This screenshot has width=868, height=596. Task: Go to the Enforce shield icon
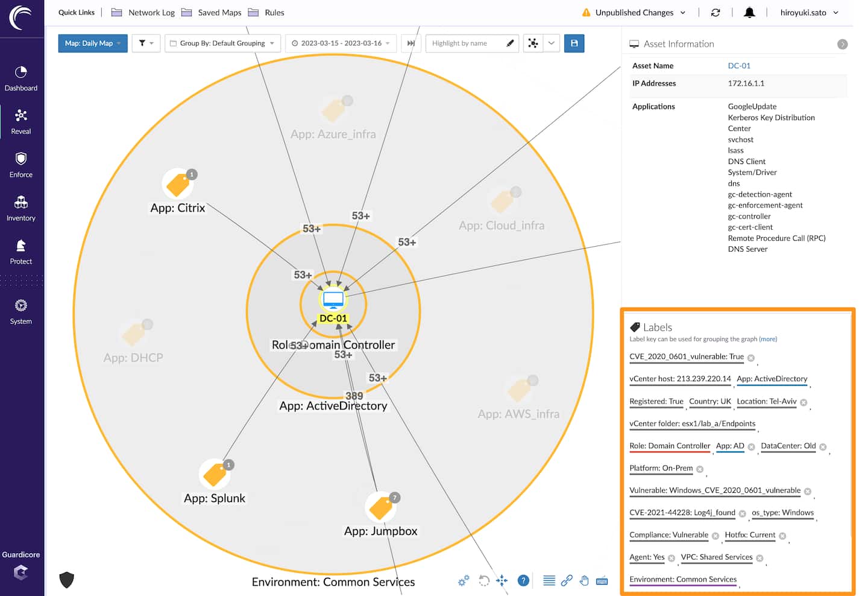click(21, 159)
